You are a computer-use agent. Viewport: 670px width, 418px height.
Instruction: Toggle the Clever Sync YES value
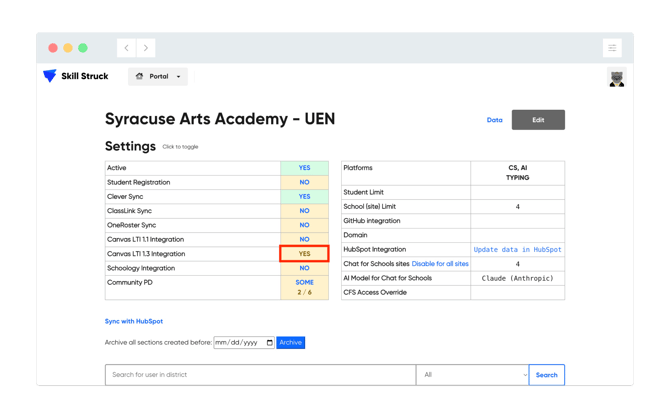click(304, 197)
